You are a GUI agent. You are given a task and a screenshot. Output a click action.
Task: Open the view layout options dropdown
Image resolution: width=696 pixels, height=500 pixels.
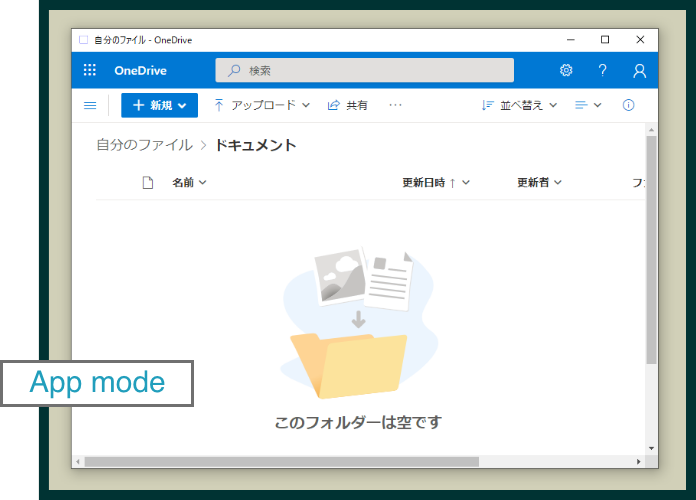pos(588,105)
